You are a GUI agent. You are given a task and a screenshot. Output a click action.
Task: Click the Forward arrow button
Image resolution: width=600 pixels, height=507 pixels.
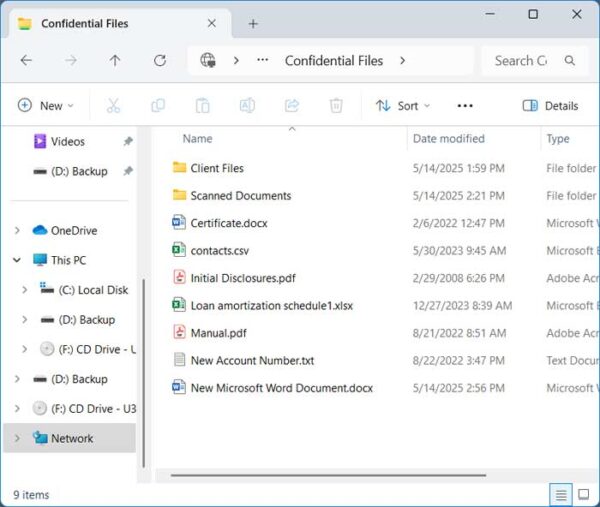pyautogui.click(x=70, y=60)
